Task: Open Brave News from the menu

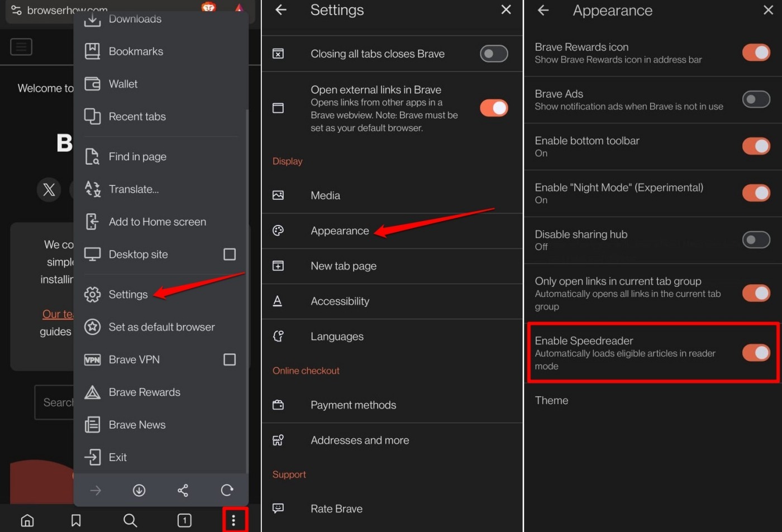Action: coord(161,425)
